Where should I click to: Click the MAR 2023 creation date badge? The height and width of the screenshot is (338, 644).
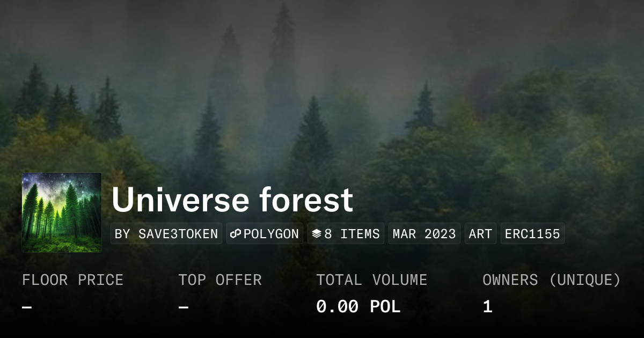(x=424, y=234)
